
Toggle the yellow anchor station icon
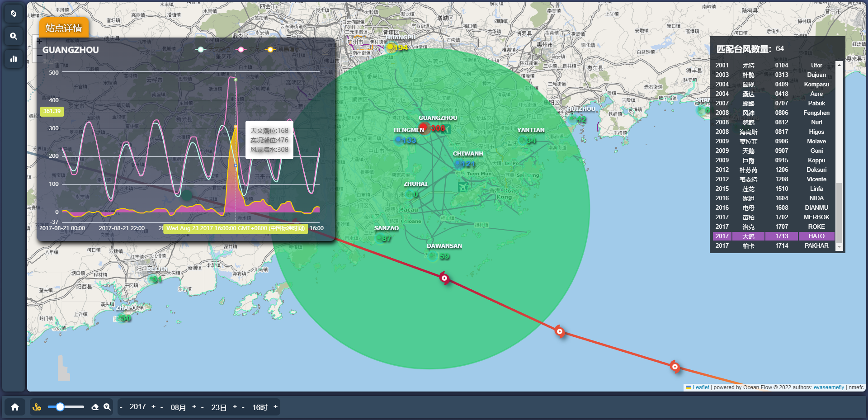pyautogui.click(x=37, y=407)
